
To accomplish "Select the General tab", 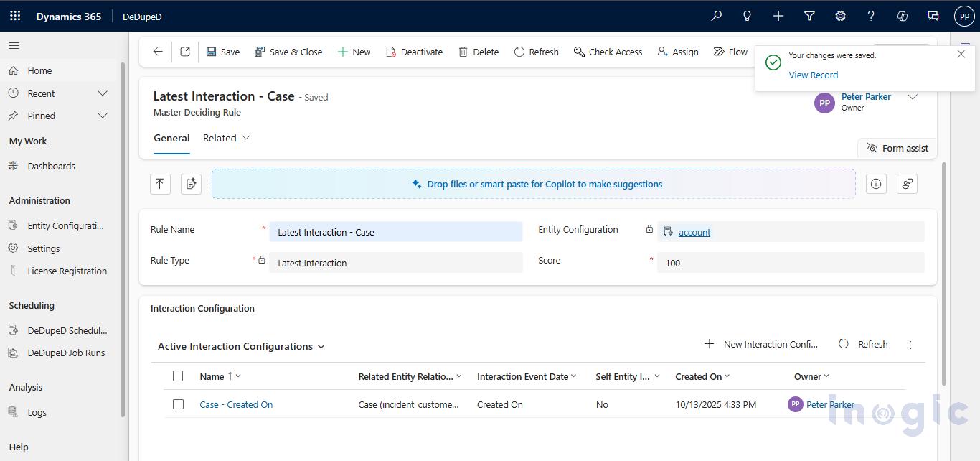I will (171, 137).
